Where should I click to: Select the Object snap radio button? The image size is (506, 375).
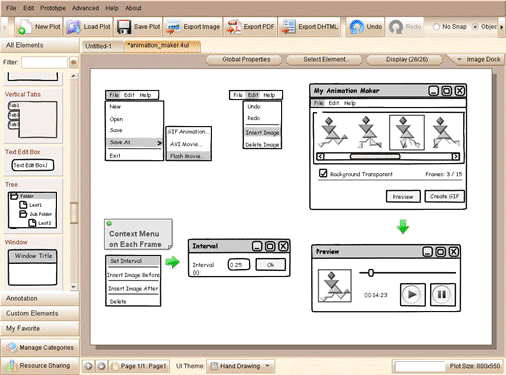click(x=475, y=27)
